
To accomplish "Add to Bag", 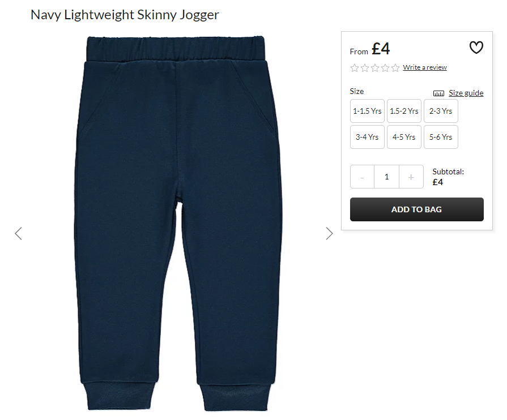I will (x=417, y=209).
